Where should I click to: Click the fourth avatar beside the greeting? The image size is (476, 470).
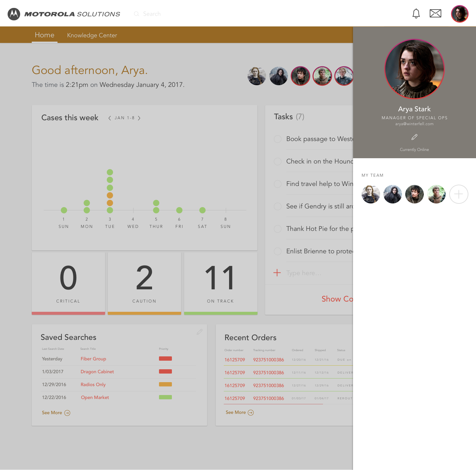pos(322,76)
